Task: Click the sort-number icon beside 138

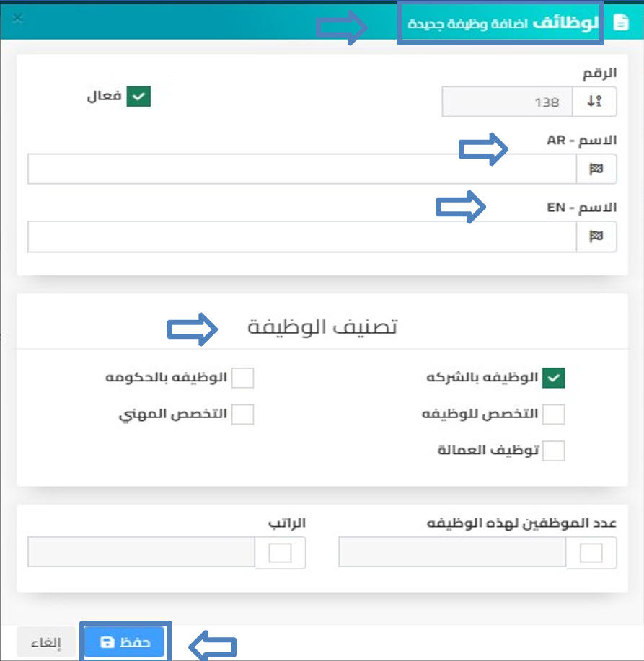Action: (594, 102)
